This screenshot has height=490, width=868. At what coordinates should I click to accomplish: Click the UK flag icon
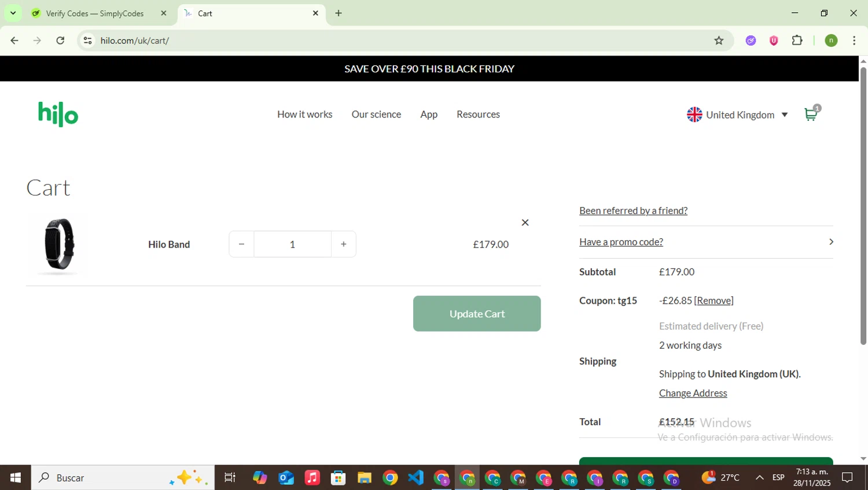click(x=694, y=115)
